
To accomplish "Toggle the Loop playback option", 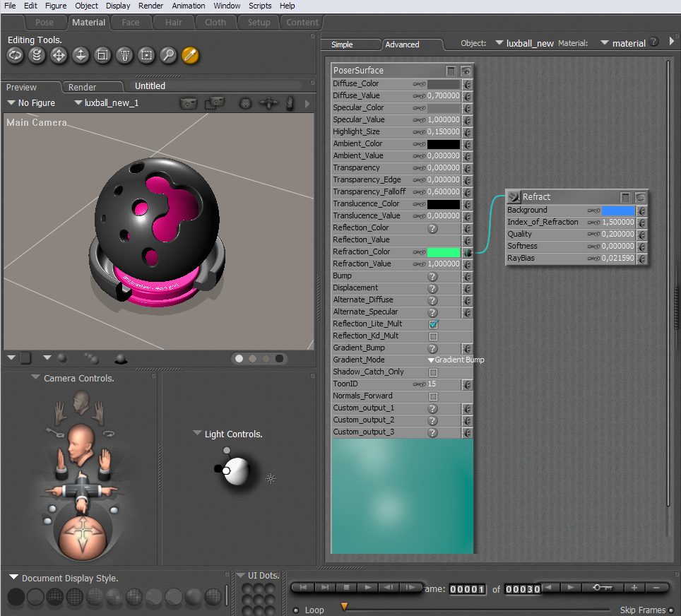I will (296, 610).
